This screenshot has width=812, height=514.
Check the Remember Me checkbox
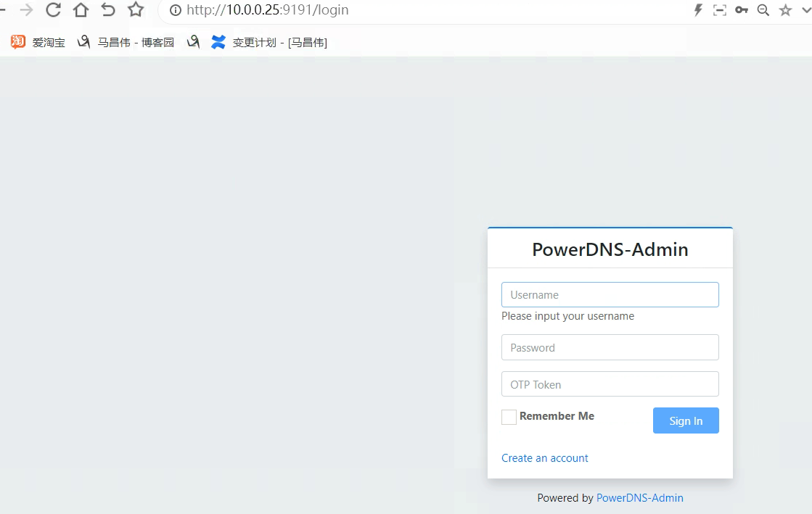tap(509, 417)
